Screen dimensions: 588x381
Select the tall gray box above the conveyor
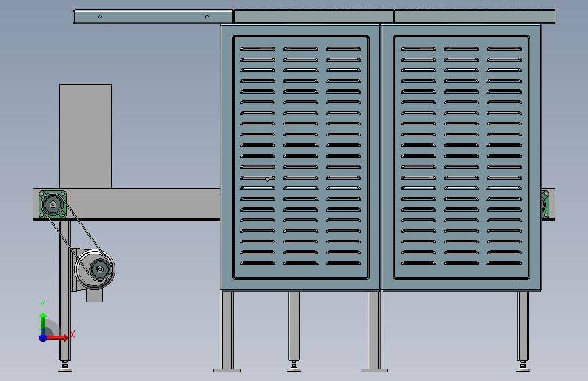[x=85, y=136]
